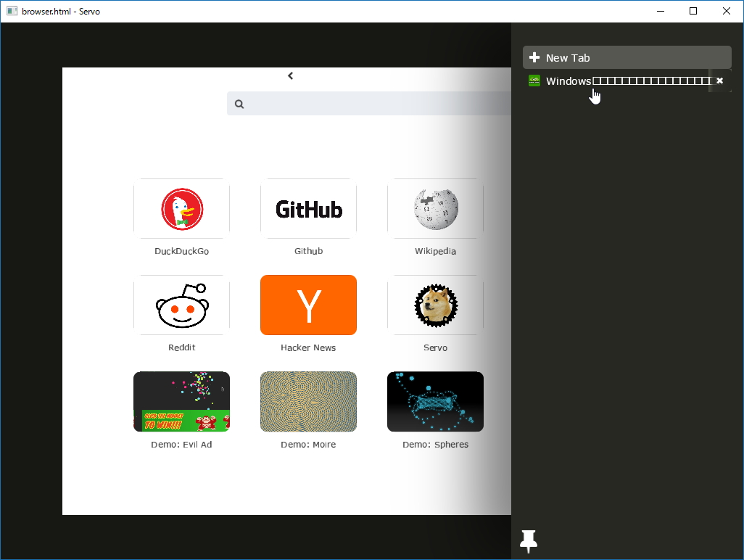
Task: Pin the tab sidebar with the pin icon
Action: tap(528, 540)
